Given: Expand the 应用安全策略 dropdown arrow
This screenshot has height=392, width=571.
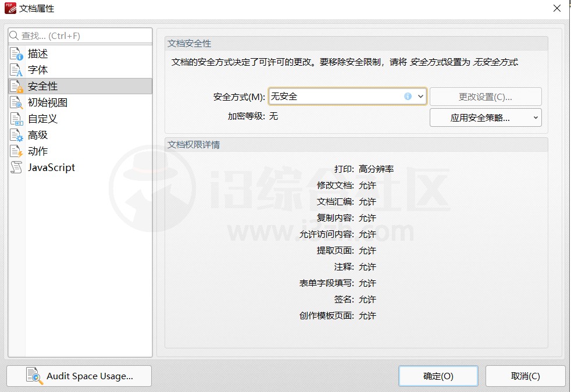Looking at the screenshot, I should pyautogui.click(x=536, y=117).
